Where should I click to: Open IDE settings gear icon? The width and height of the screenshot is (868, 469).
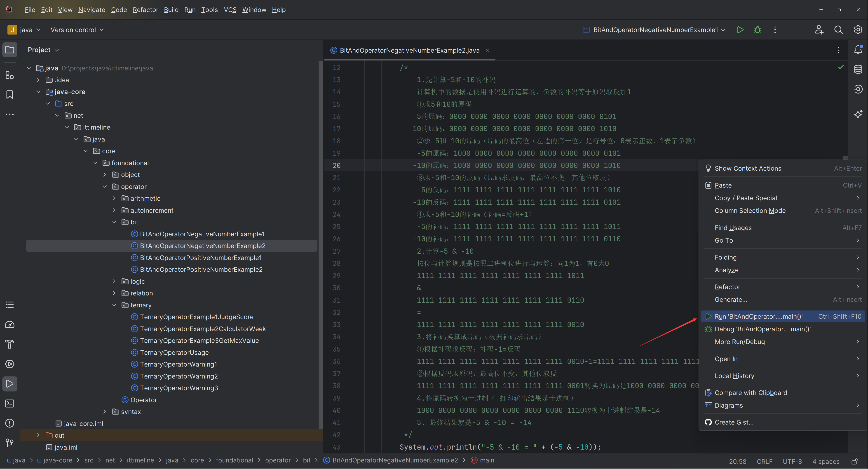click(x=858, y=30)
